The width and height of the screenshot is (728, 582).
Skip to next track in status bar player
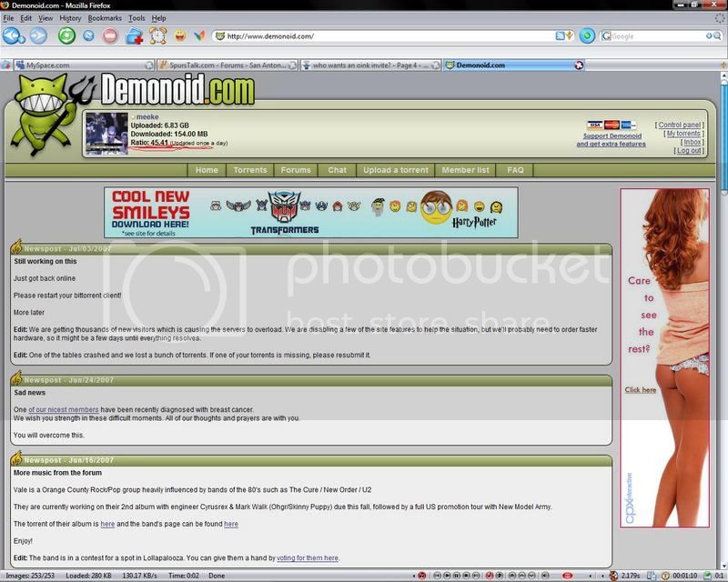pyautogui.click(x=475, y=576)
